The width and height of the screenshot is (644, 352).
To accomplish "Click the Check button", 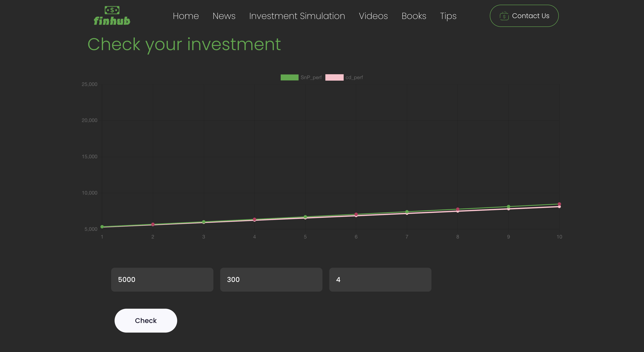I will pos(145,320).
